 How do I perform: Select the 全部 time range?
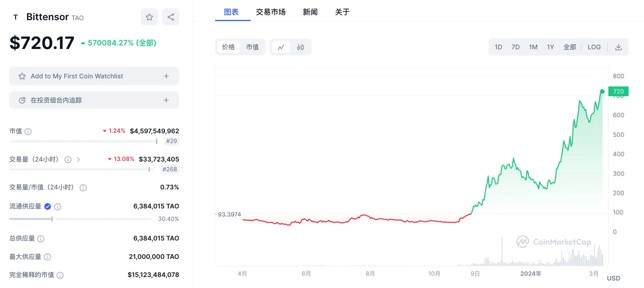(570, 47)
